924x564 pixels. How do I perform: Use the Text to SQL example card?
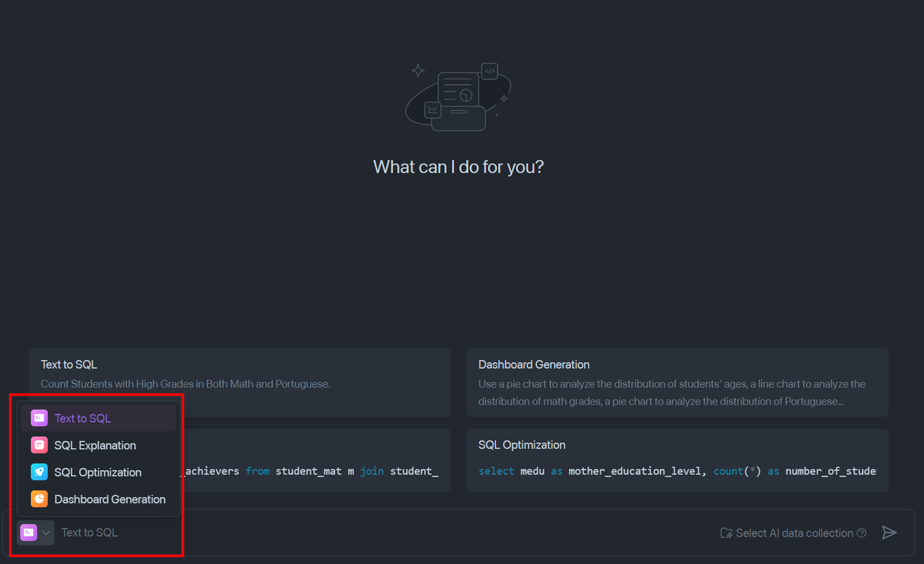pos(289,374)
